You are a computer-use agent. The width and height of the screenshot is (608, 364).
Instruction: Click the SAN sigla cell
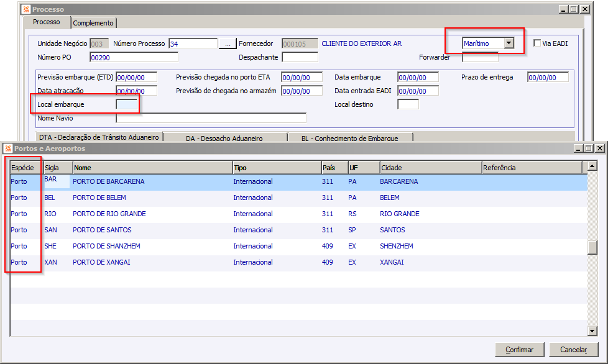click(x=51, y=230)
